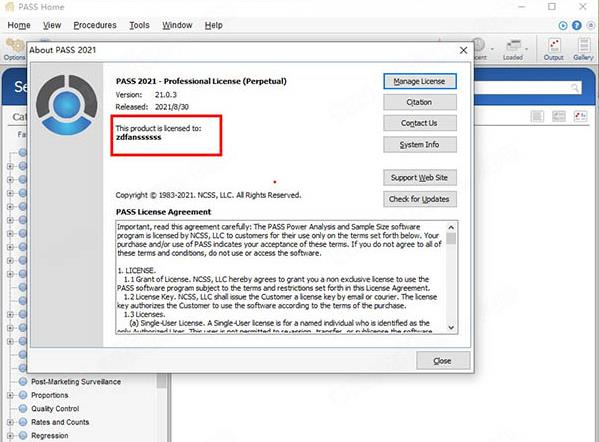Open the Procedures menu
Image resolution: width=599 pixels, height=442 pixels.
tap(95, 25)
